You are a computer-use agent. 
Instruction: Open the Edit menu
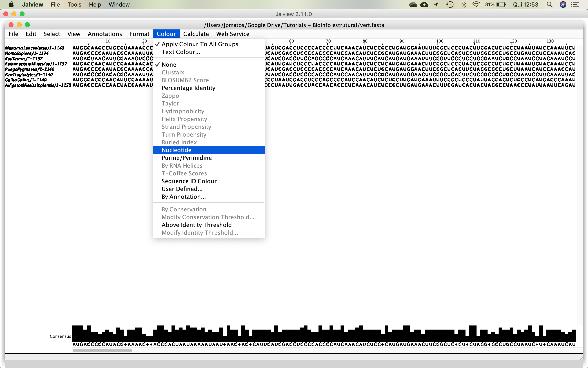pos(31,34)
